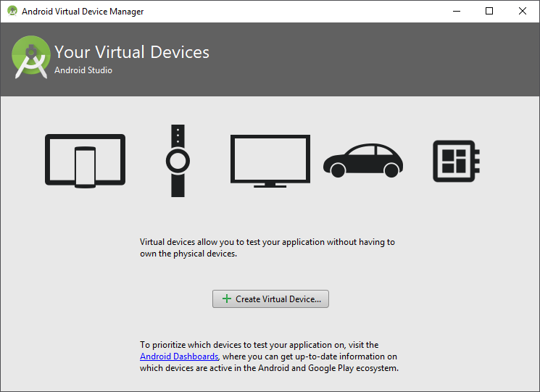540x392 pixels.
Task: Click the 'Android Studio' subtitle text
Action: point(83,70)
